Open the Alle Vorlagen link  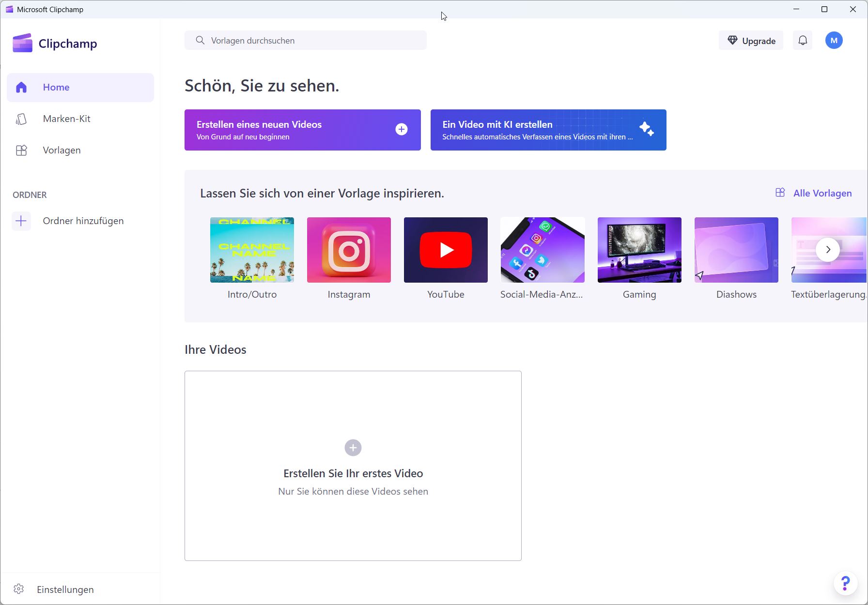pyautogui.click(x=814, y=193)
